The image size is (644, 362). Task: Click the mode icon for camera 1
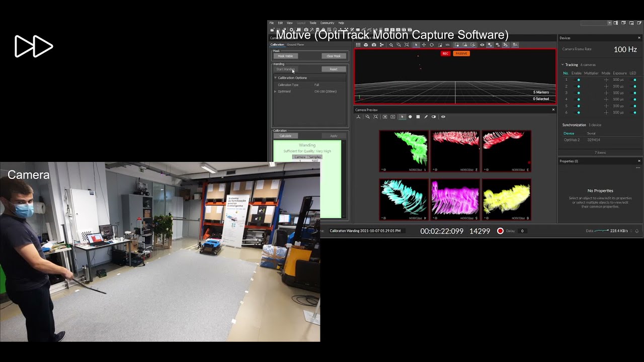[x=606, y=80]
